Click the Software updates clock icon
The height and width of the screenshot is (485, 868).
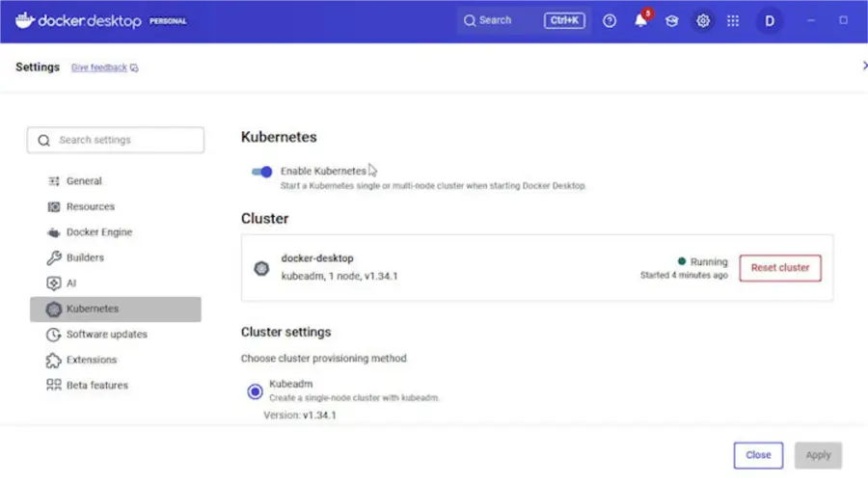(54, 335)
